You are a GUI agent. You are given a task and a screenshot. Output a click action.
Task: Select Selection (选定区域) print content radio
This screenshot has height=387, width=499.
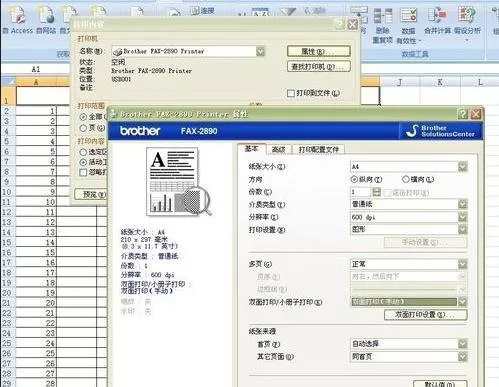point(83,152)
